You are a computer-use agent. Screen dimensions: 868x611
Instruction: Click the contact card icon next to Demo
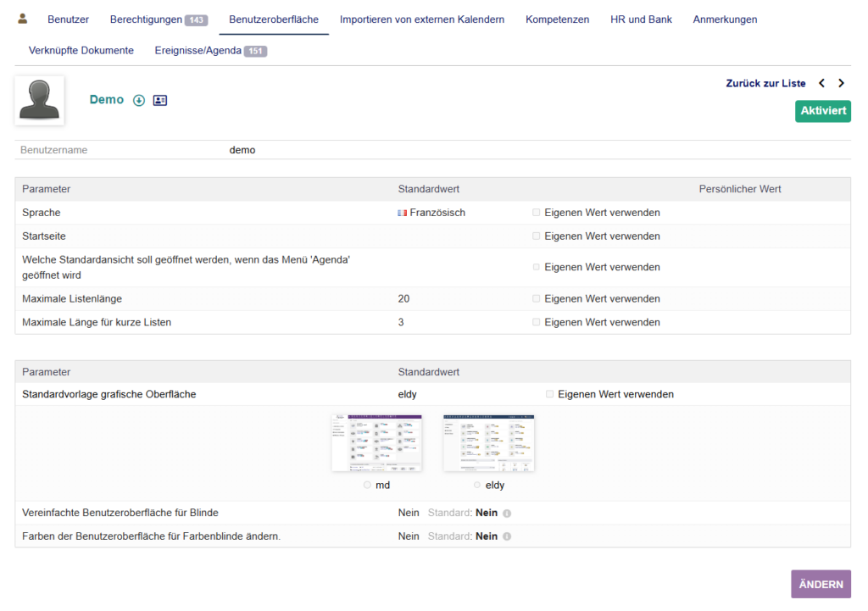point(159,100)
